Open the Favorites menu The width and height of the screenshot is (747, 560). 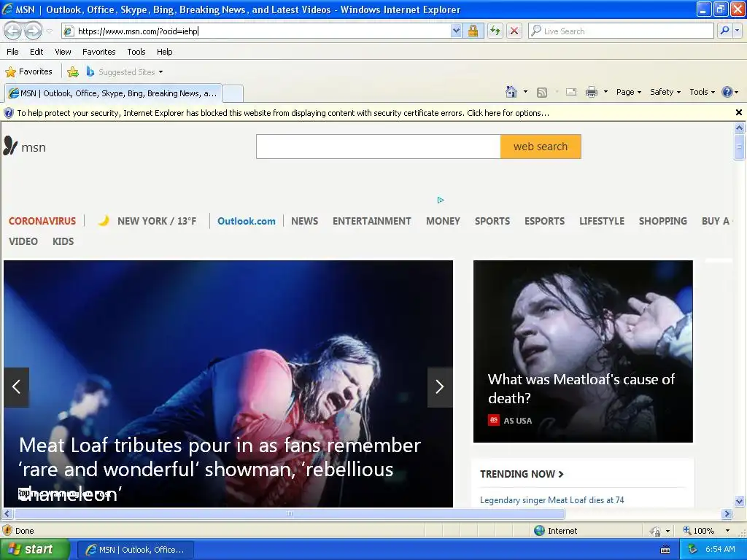98,52
